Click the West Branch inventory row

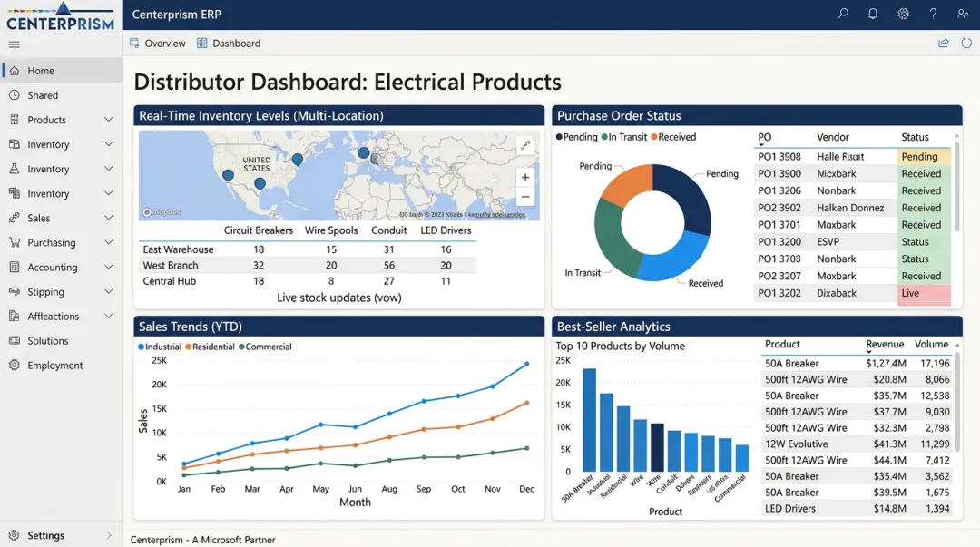pos(308,265)
